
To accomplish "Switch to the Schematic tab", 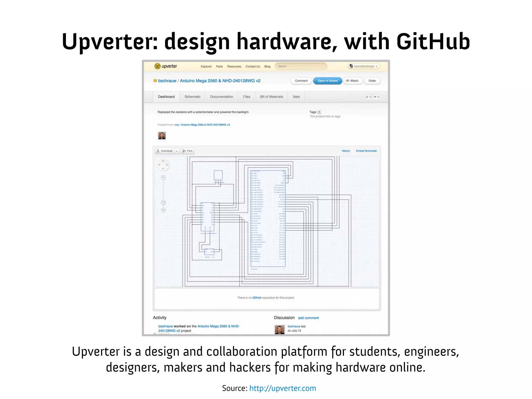I will coord(192,97).
